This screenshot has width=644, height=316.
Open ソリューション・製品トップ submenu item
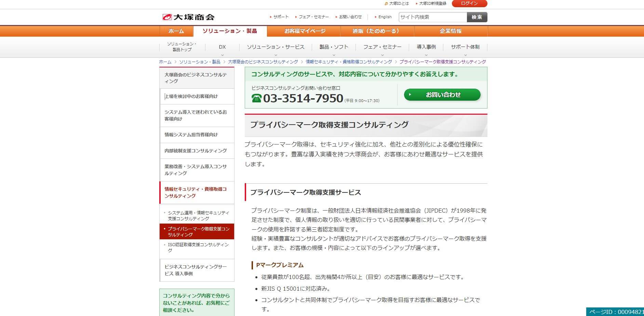tap(182, 47)
